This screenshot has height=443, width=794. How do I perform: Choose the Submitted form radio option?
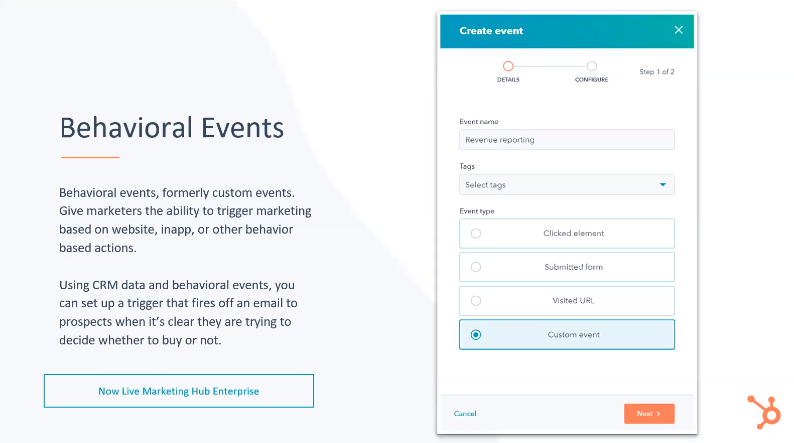[475, 267]
